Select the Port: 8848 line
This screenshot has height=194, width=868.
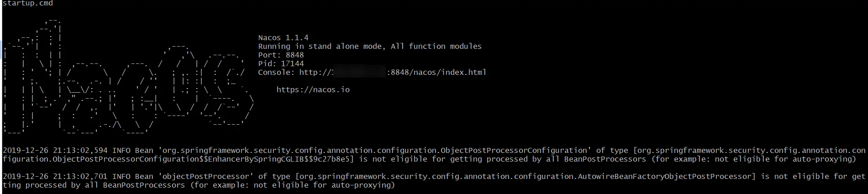[x=281, y=55]
